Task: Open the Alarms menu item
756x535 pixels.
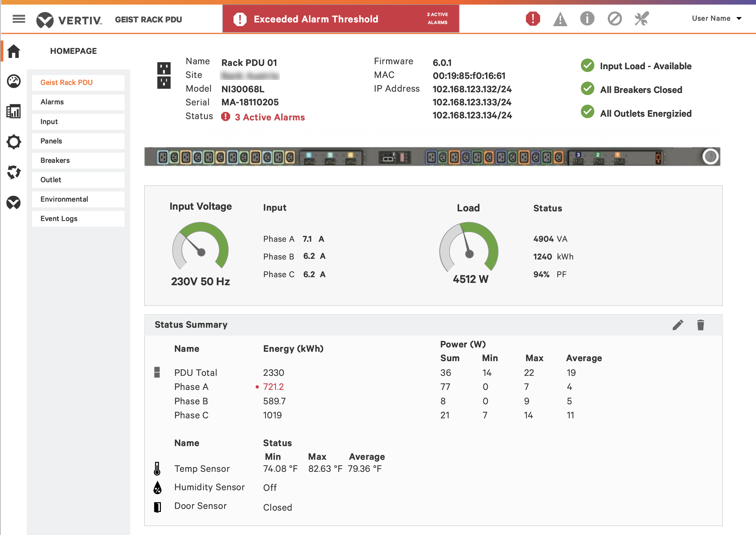Action: point(78,102)
